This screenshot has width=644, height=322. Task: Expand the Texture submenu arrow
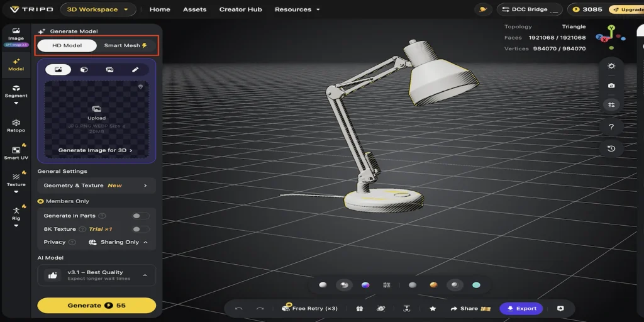coord(16,192)
